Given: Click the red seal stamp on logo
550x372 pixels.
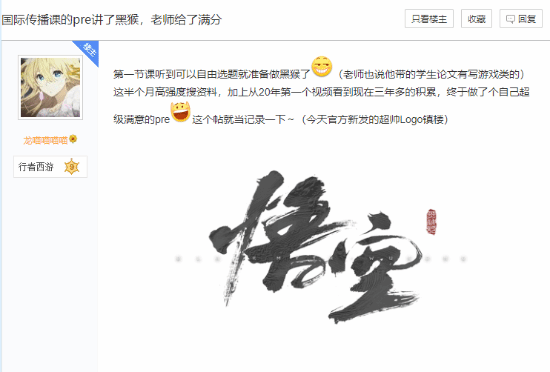Looking at the screenshot, I should [x=431, y=222].
